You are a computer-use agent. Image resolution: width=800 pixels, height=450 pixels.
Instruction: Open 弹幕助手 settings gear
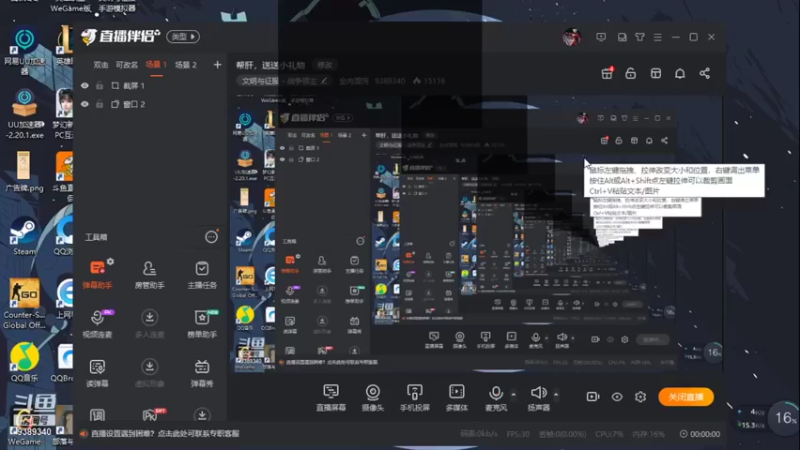coord(110,262)
